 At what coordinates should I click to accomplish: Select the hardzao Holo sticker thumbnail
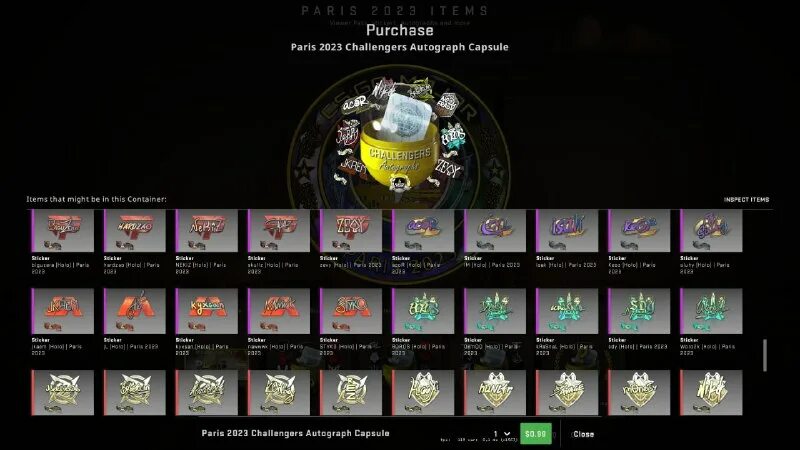pos(135,231)
